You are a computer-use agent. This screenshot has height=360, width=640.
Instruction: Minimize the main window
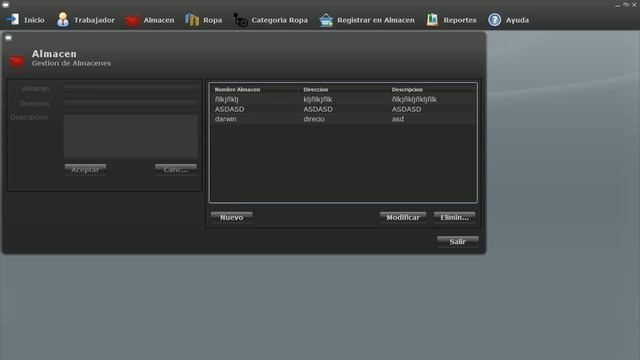coord(617,5)
